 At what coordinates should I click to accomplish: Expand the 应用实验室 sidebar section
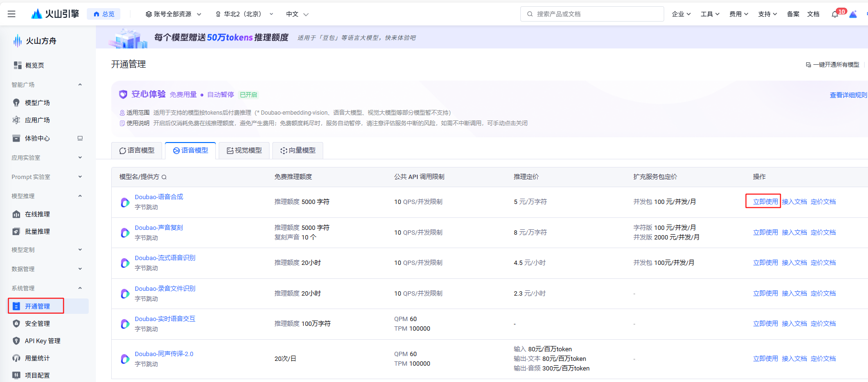coord(80,157)
